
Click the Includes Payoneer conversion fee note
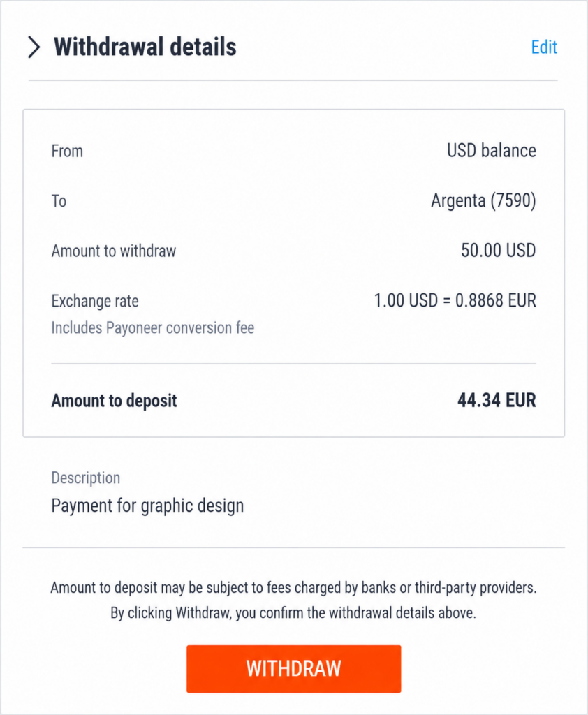coord(152,328)
